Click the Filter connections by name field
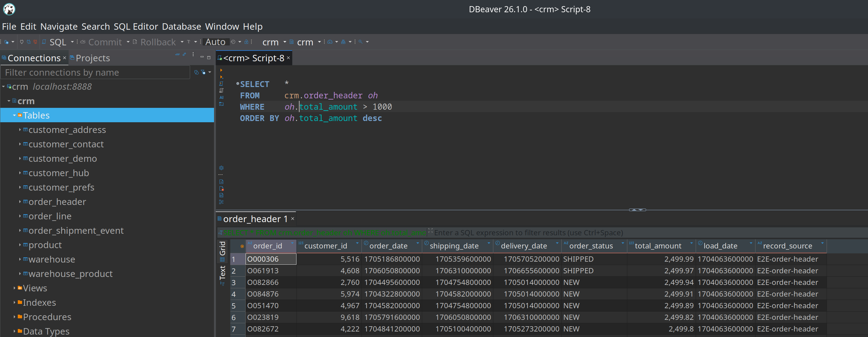The height and width of the screenshot is (337, 868). click(95, 72)
